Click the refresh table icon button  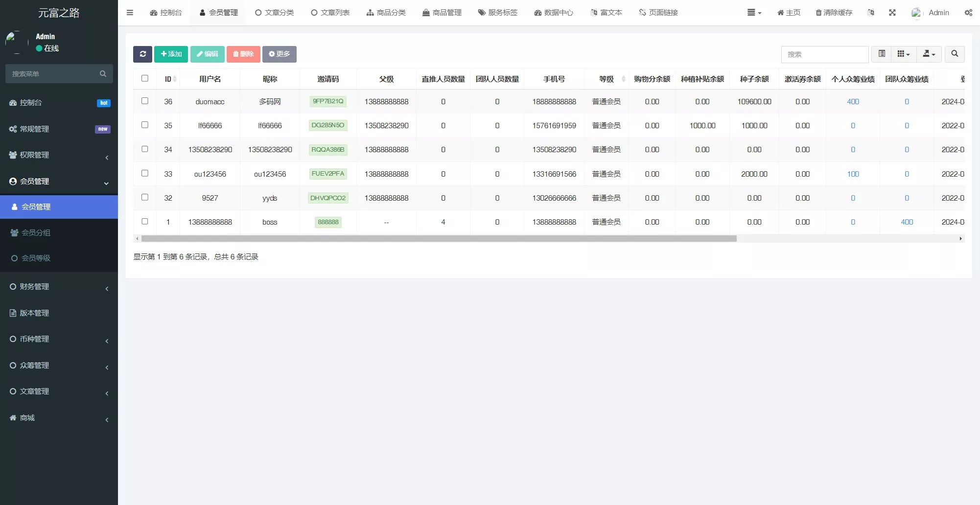(142, 54)
